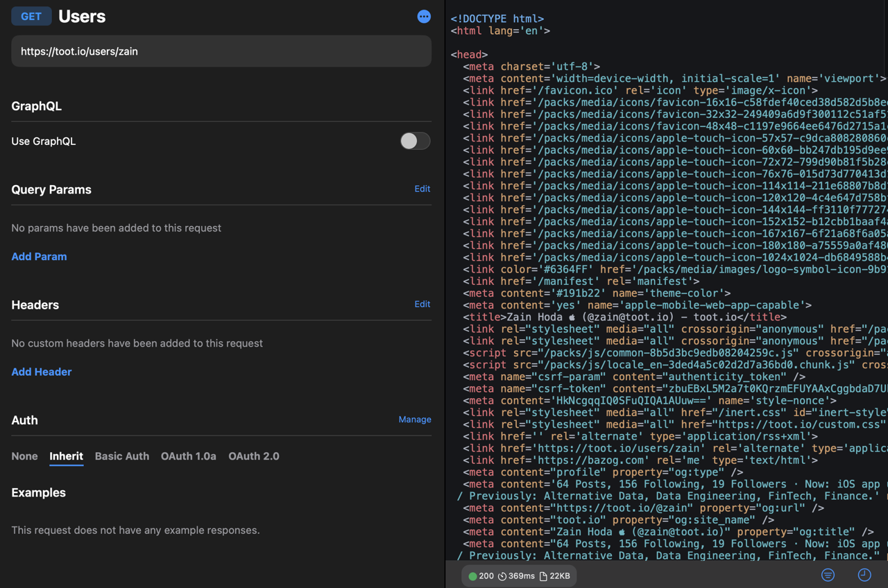888x588 pixels.
Task: Click the og:title meta line
Action: click(x=669, y=532)
